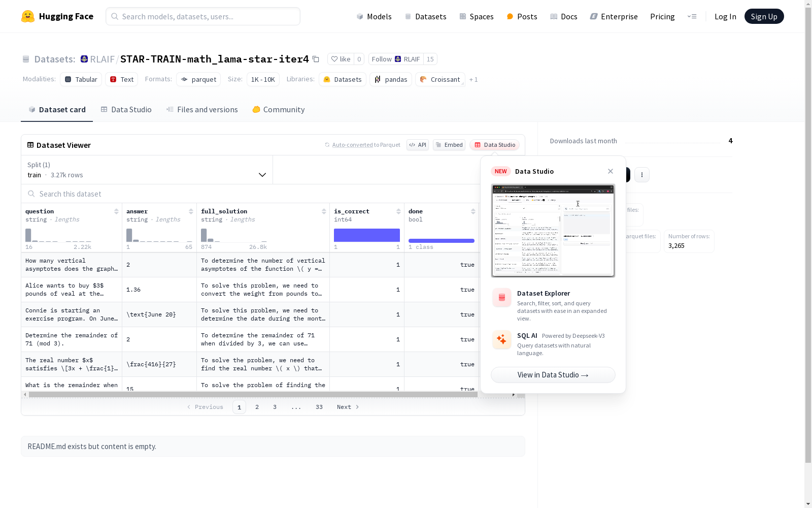Viewport: 812px width, 508px height.
Task: Open the Pricing page
Action: [x=662, y=16]
